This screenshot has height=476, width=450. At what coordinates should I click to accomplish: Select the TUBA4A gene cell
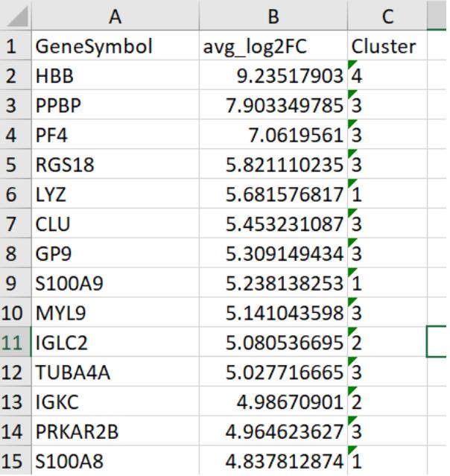pos(115,375)
